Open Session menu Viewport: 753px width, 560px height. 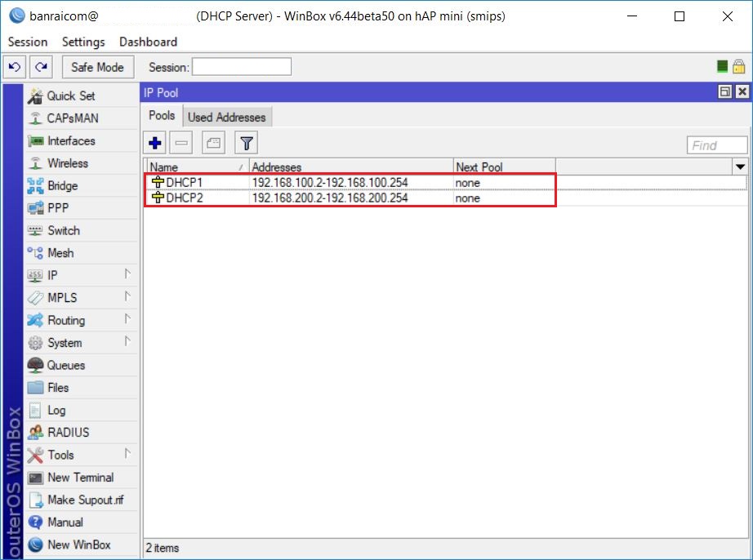click(28, 42)
